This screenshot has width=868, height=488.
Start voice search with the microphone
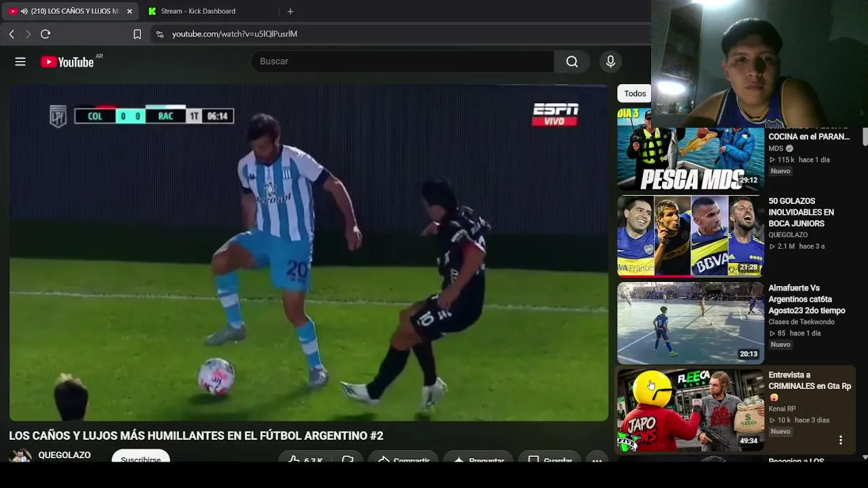(x=610, y=62)
